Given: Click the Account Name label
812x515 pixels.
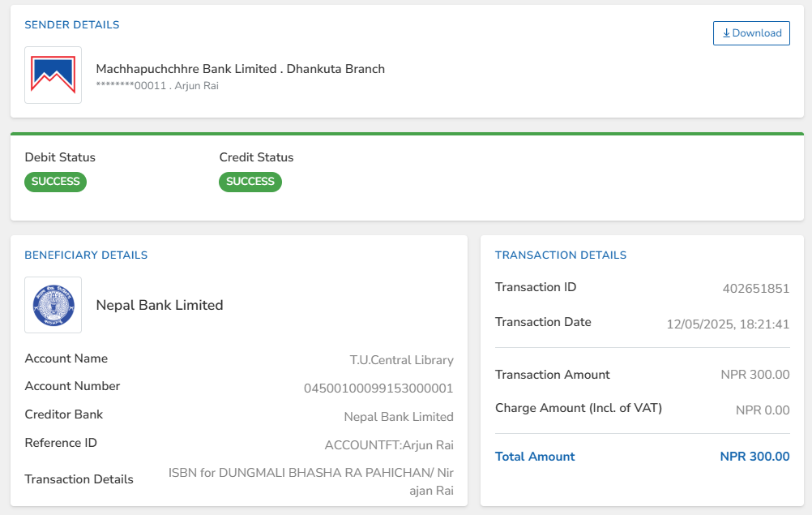Looking at the screenshot, I should click(66, 358).
